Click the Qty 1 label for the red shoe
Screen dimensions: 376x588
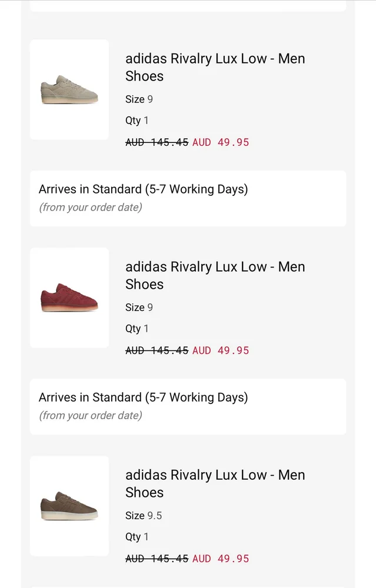pos(137,329)
